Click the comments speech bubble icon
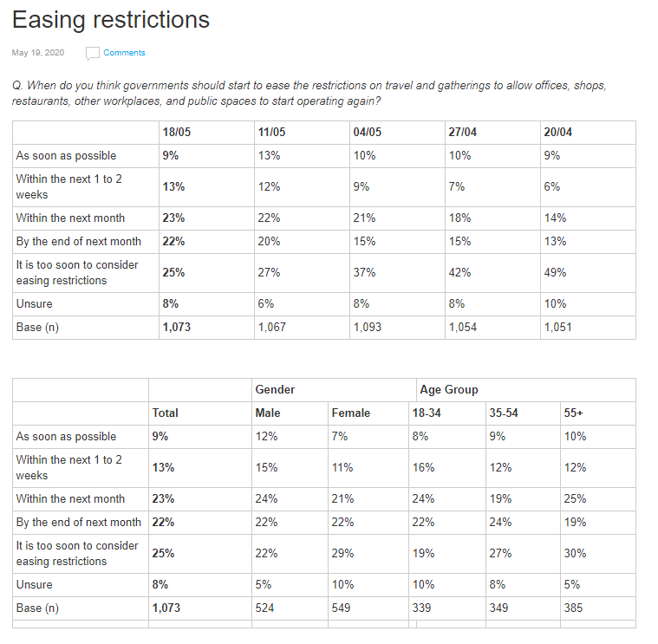 92,53
